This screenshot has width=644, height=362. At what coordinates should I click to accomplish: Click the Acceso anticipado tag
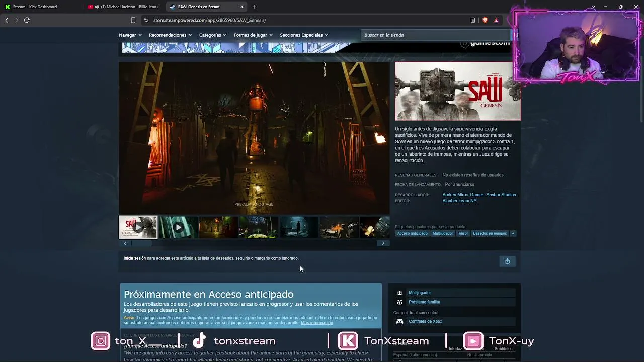point(412,233)
